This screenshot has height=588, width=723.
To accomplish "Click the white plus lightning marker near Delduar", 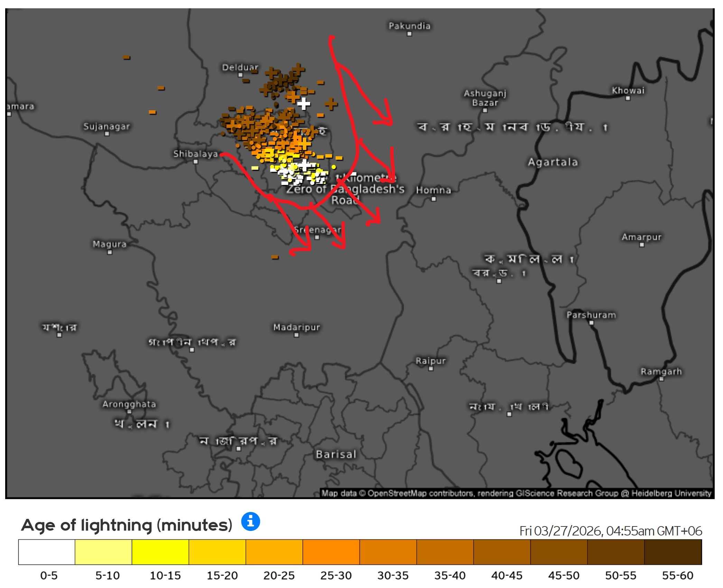I will click(x=304, y=103).
